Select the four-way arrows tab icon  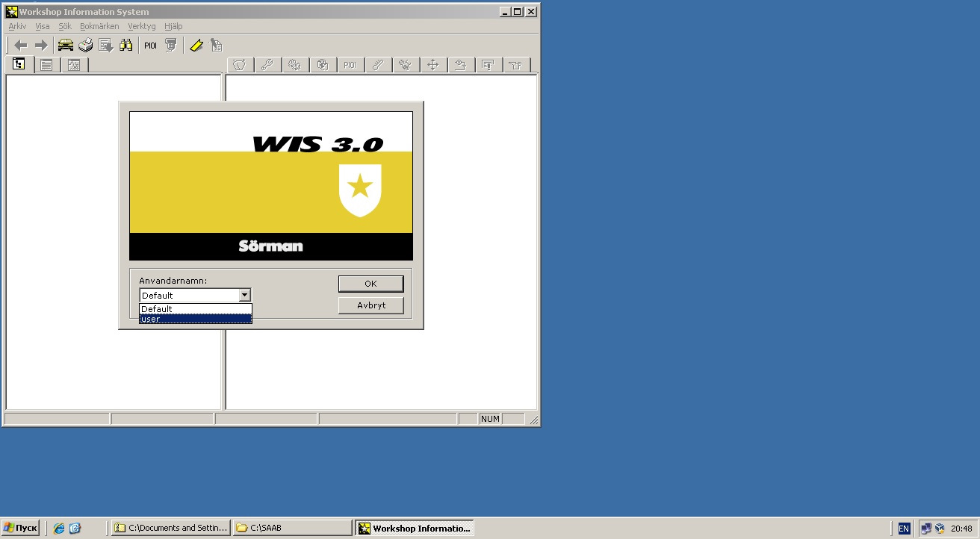(432, 65)
